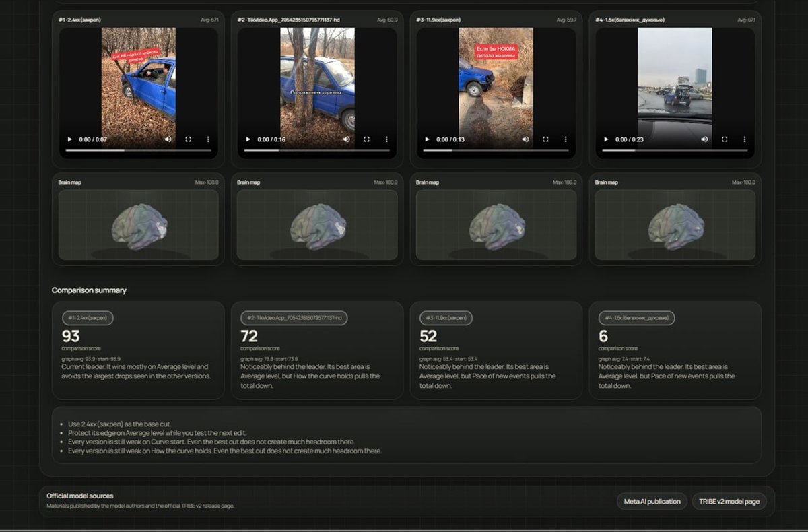Screen dimensions: 808x532
Task: Select the #4-1.5к(багажник_духовые) summary tag
Action: [x=637, y=318]
